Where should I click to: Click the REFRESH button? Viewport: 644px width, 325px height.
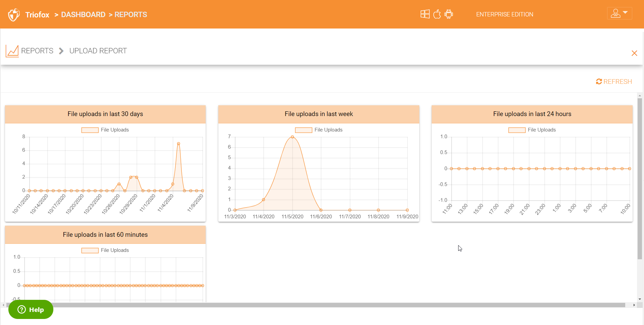614,82
